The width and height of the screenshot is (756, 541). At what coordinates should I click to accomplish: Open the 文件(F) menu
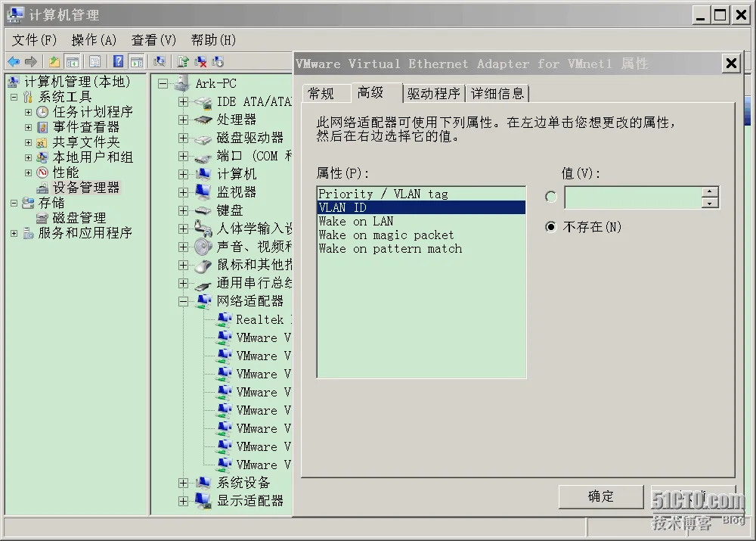click(x=34, y=40)
